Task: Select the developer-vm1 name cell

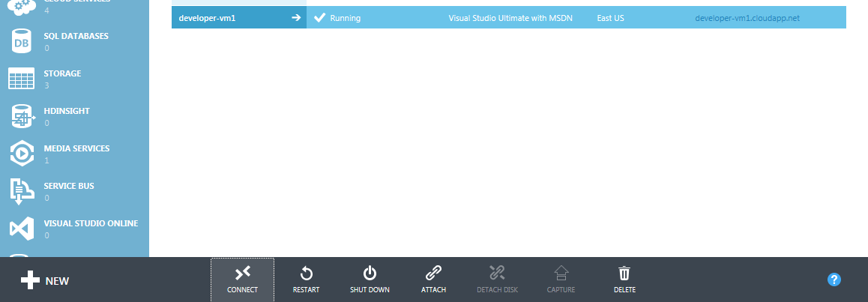Action: coord(239,18)
